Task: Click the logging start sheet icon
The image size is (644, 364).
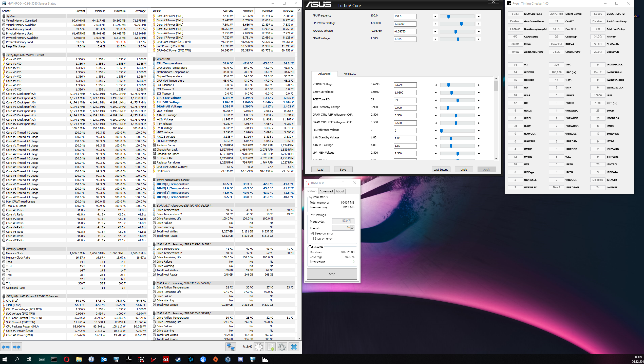Action: (270, 347)
